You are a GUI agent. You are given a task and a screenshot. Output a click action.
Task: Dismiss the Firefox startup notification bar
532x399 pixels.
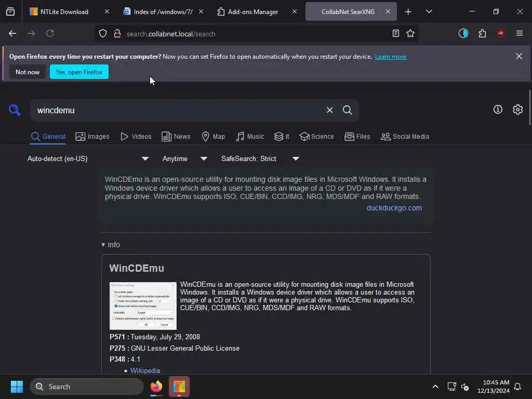[519, 56]
